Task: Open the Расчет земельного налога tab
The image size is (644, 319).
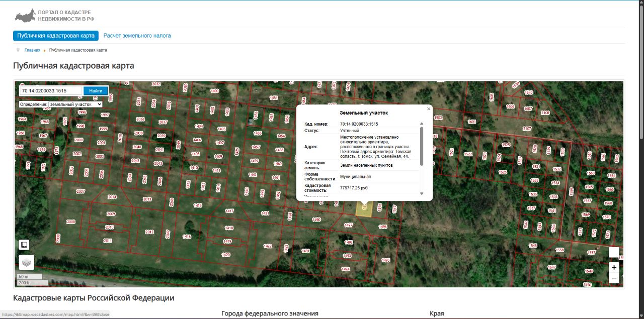Action: 137,36
